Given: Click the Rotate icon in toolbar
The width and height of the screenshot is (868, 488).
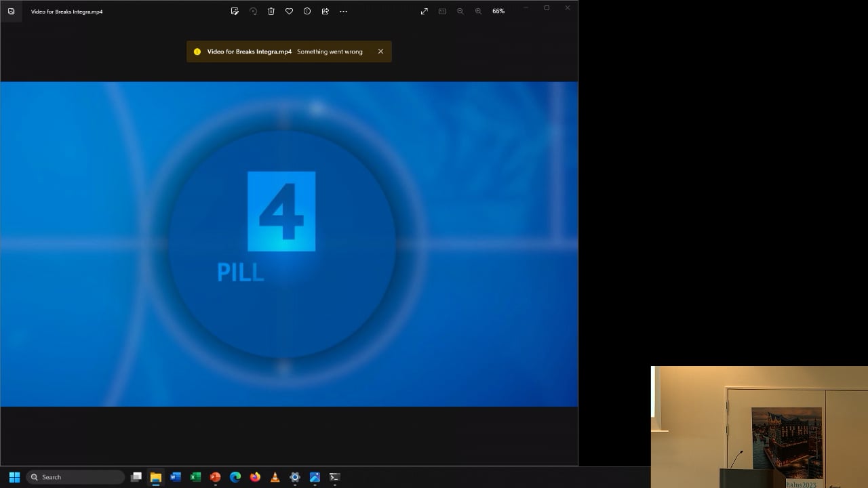Looking at the screenshot, I should pos(253,12).
